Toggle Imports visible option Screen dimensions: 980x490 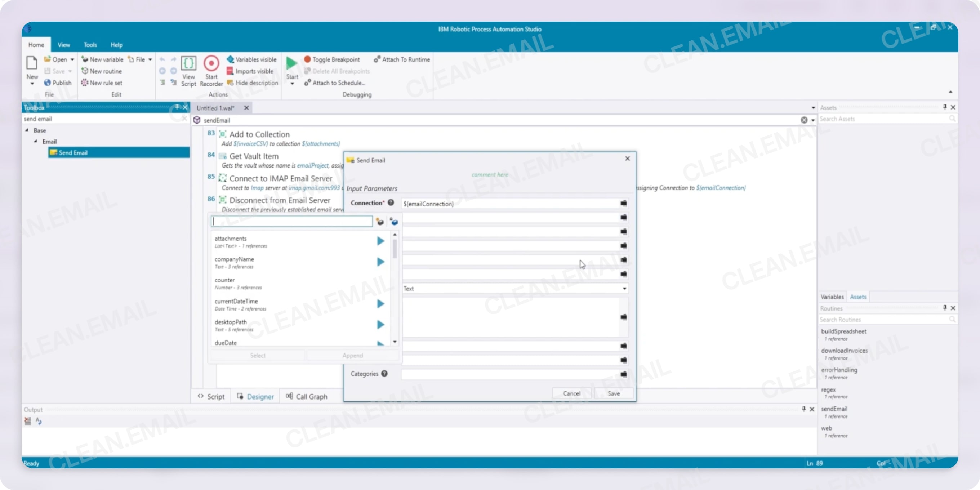coord(250,71)
